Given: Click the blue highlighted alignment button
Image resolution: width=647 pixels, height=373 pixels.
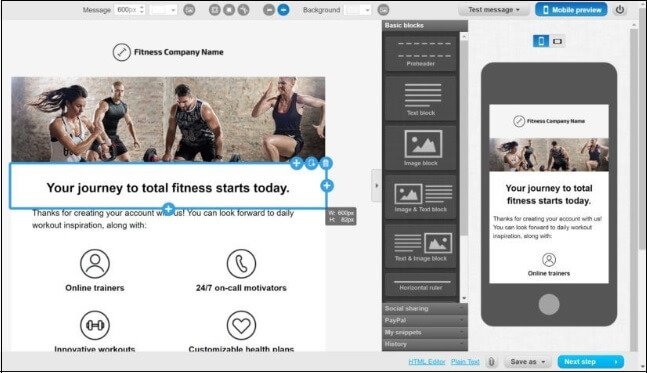Looking at the screenshot, I should click(x=283, y=9).
